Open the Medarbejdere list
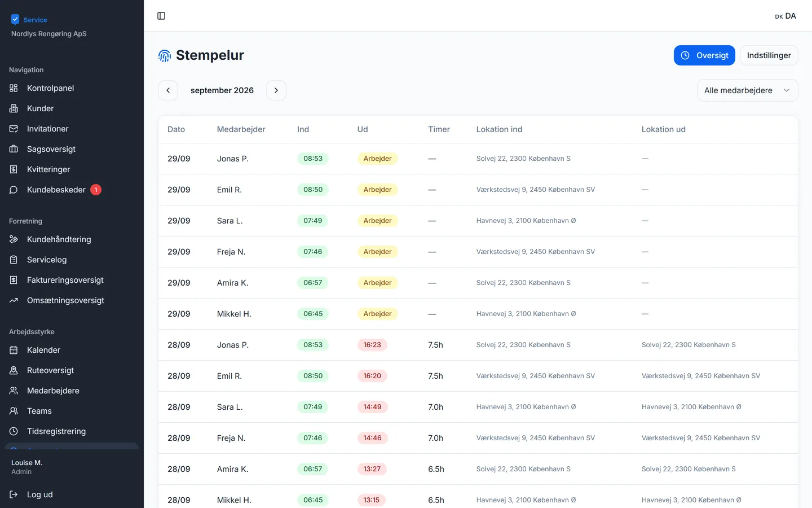Image resolution: width=812 pixels, height=508 pixels. click(72, 391)
